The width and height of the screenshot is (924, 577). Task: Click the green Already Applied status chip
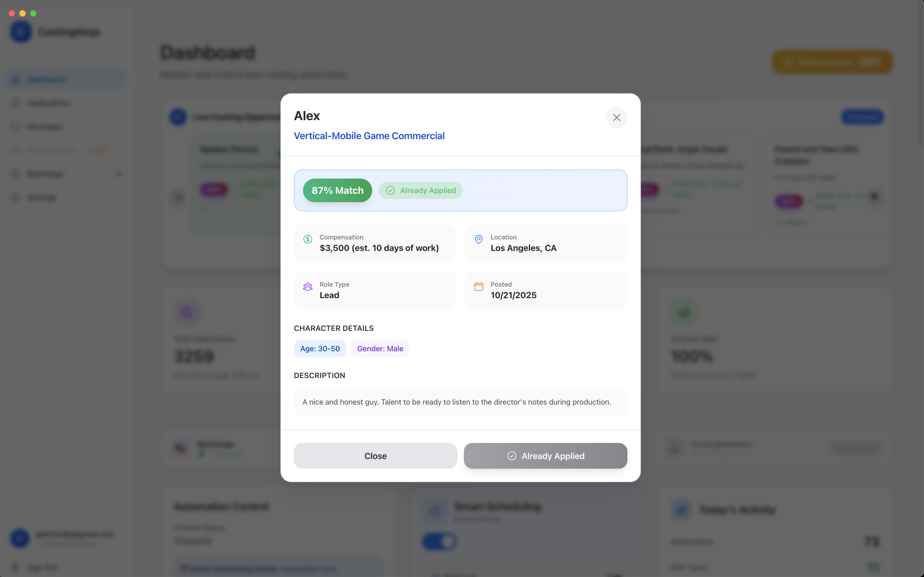pyautogui.click(x=421, y=190)
